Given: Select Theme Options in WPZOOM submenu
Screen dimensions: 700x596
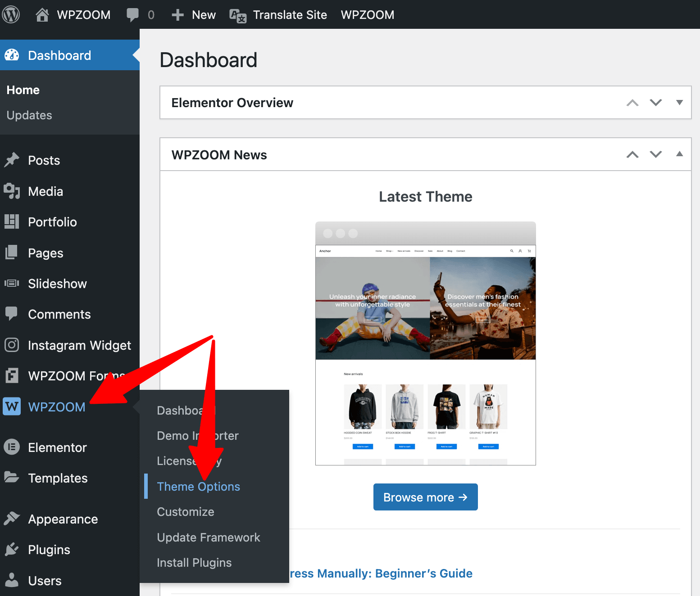Looking at the screenshot, I should pyautogui.click(x=198, y=487).
